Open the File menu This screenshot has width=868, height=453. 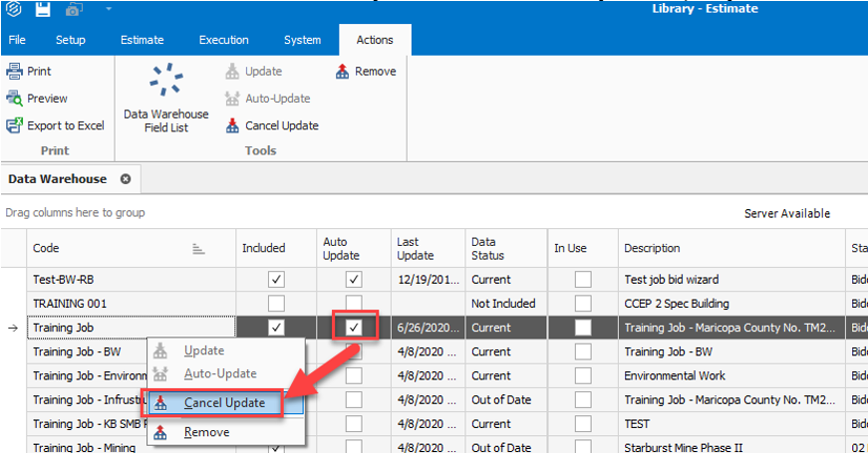click(x=18, y=40)
